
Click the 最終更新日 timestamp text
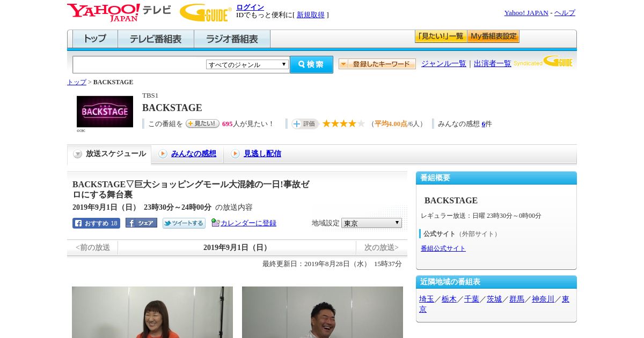[x=332, y=264]
